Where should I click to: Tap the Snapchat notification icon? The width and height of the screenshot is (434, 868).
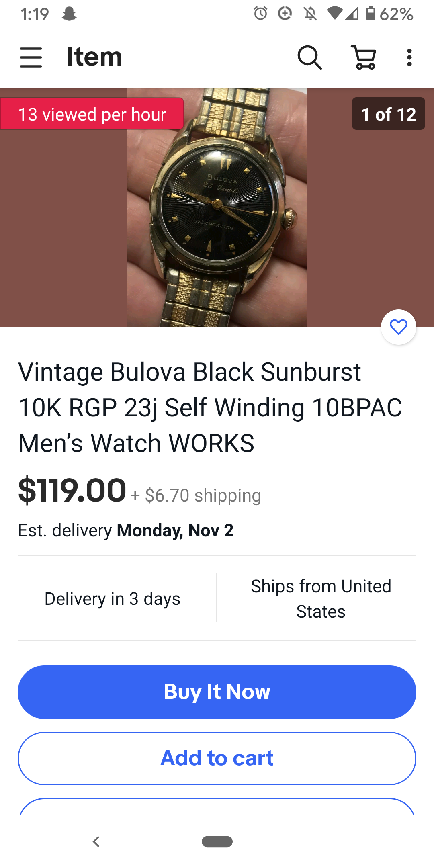pyautogui.click(x=69, y=14)
